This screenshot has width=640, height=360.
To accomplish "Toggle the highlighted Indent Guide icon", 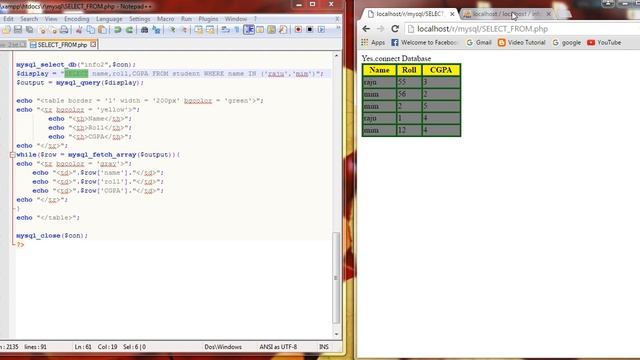I will click(x=249, y=30).
